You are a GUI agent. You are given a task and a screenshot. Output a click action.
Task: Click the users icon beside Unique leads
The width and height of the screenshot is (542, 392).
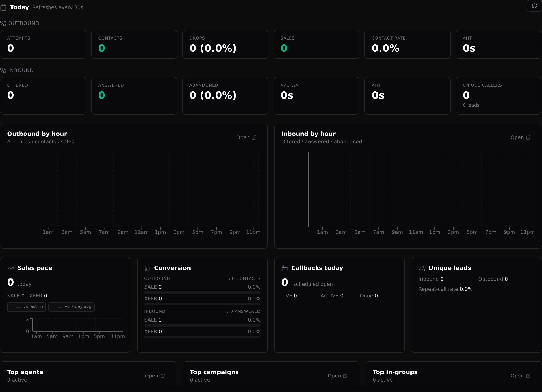(422, 268)
